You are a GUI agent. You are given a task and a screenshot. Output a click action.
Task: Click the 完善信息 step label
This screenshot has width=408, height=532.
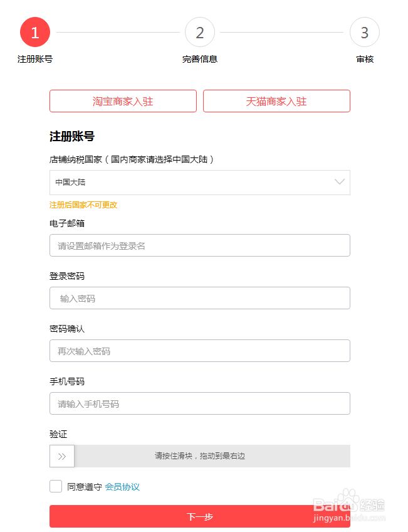coord(200,60)
